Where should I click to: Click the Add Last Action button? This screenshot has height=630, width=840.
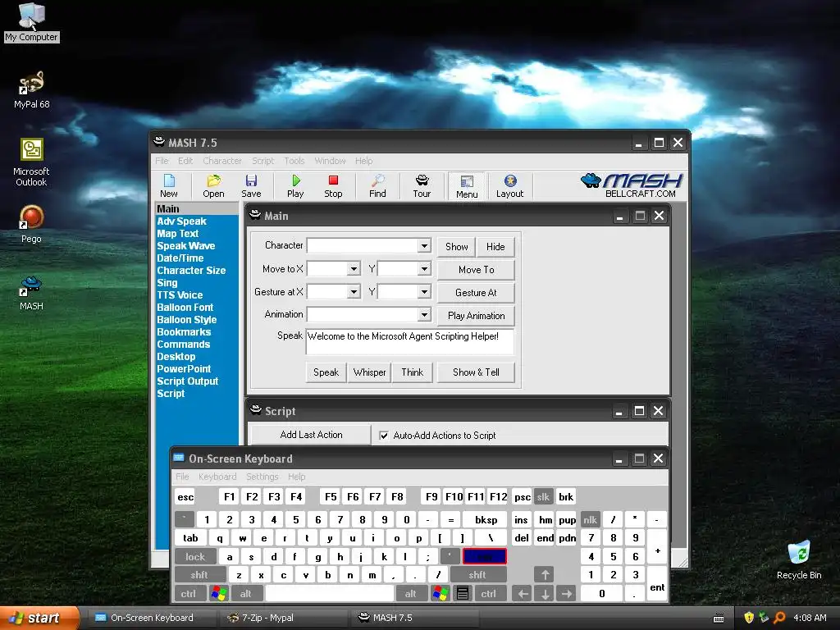311,435
